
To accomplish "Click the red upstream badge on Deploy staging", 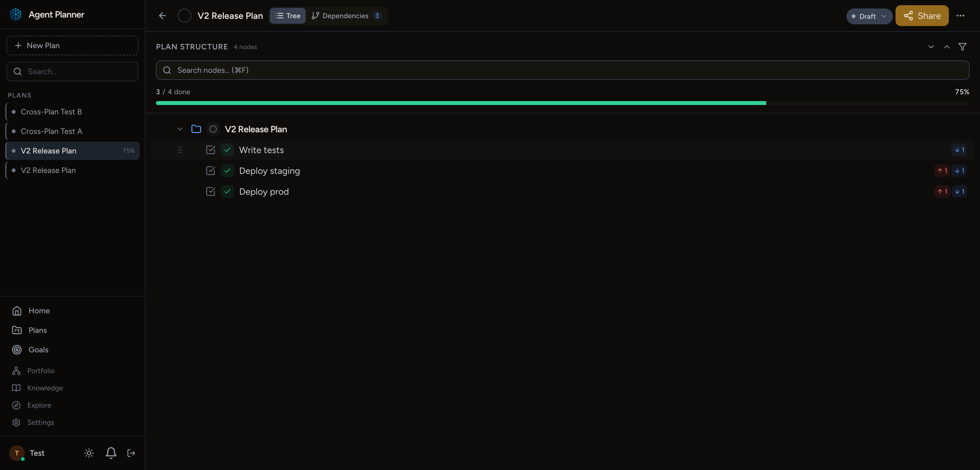I will [x=942, y=171].
